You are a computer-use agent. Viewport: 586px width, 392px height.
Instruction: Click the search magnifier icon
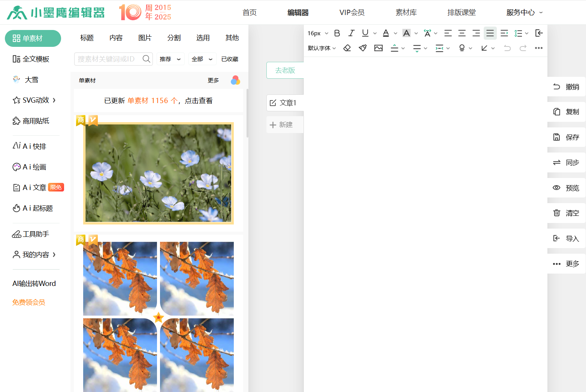click(146, 59)
